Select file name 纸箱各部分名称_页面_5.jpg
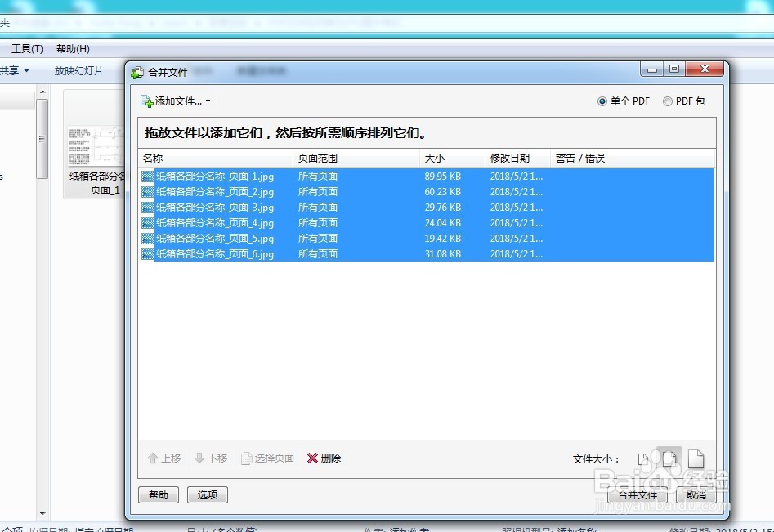The height and width of the screenshot is (532, 774). tap(215, 239)
